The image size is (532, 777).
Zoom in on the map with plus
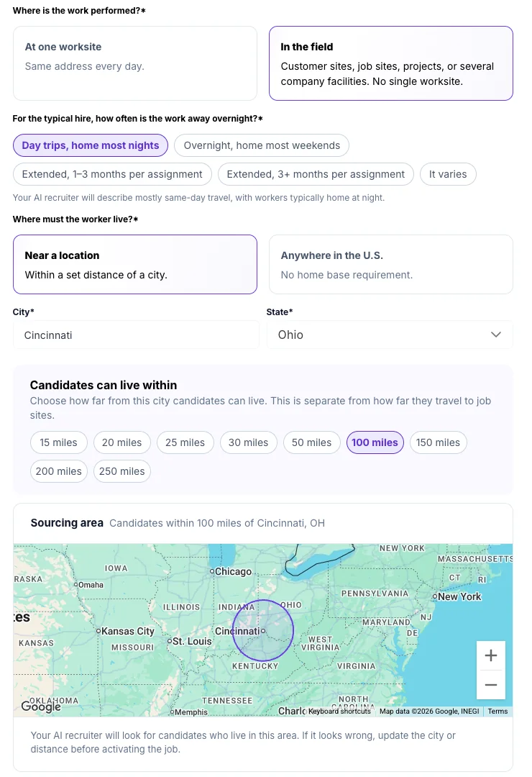pyautogui.click(x=491, y=655)
